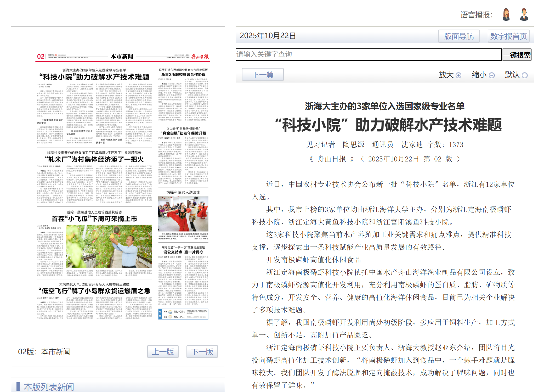Image resolution: width=544 pixels, height=392 pixels.
Task: Open 版面导航 page navigation
Action: 459,36
